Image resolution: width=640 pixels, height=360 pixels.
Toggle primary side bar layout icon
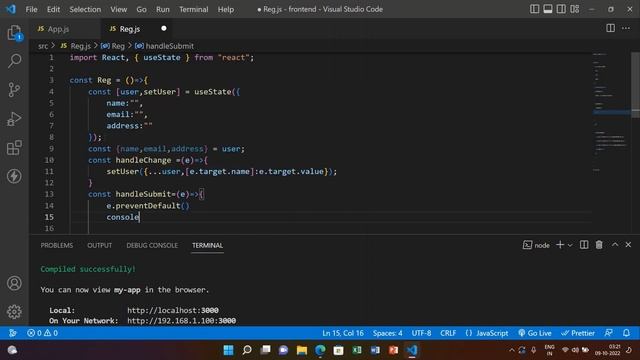534,9
